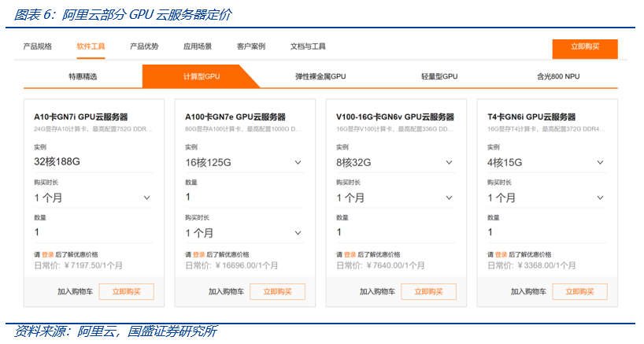Expand T4 card 4核15G instance dropdown
Viewport: 644px width, 344px height.
coord(547,163)
